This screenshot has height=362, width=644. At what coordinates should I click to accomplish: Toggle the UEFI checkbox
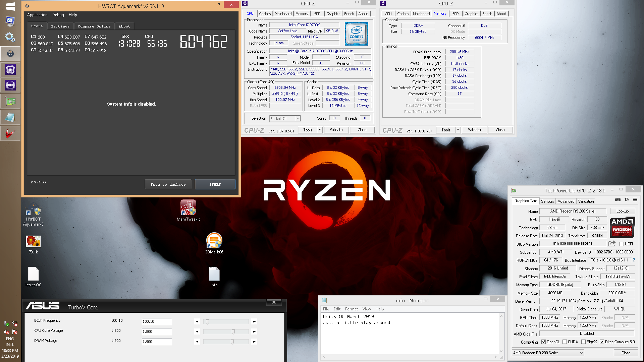622,244
